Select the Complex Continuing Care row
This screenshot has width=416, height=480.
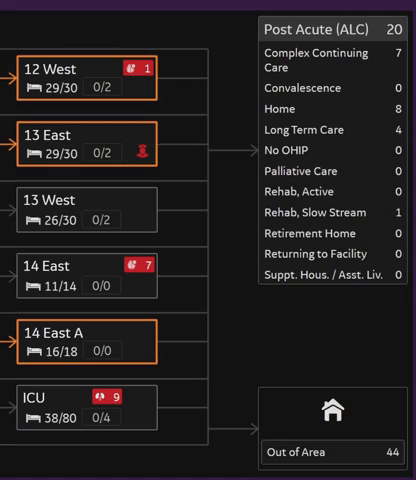click(x=333, y=60)
